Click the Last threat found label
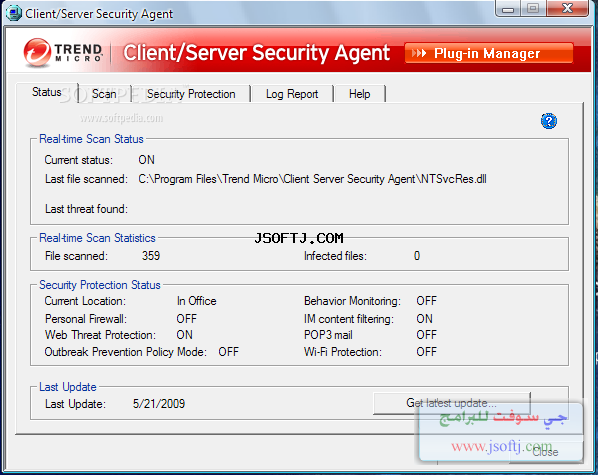This screenshot has height=475, width=598. point(86,209)
